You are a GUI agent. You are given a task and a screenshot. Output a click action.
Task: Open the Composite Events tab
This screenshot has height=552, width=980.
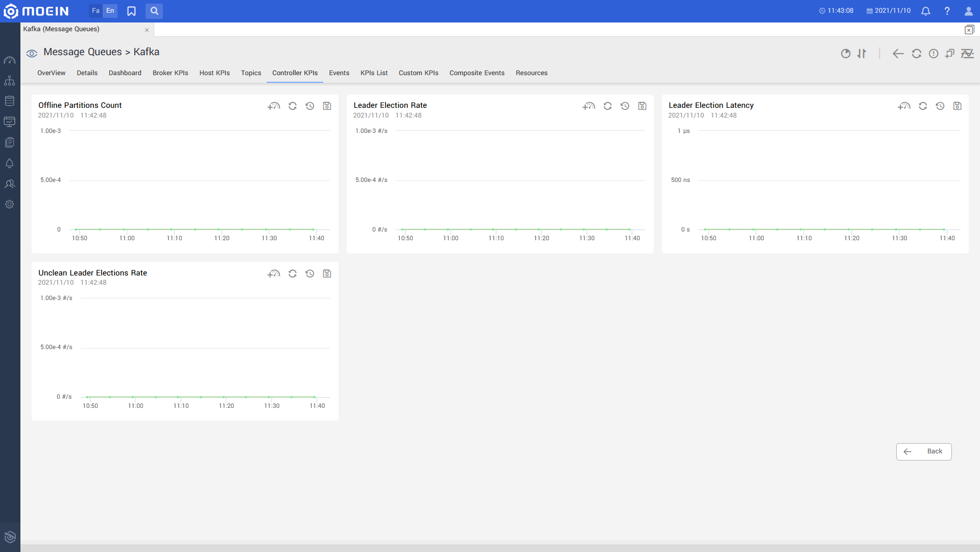(477, 73)
